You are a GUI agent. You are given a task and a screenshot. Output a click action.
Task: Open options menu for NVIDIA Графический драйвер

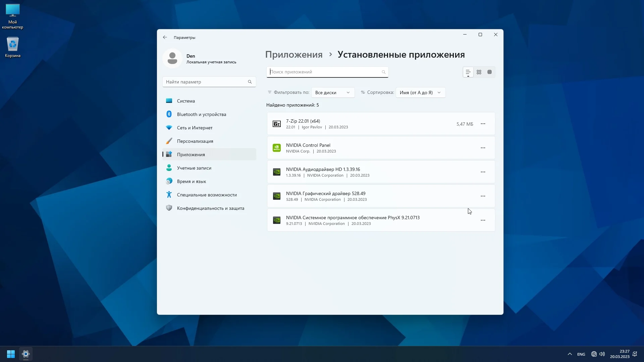pyautogui.click(x=483, y=196)
